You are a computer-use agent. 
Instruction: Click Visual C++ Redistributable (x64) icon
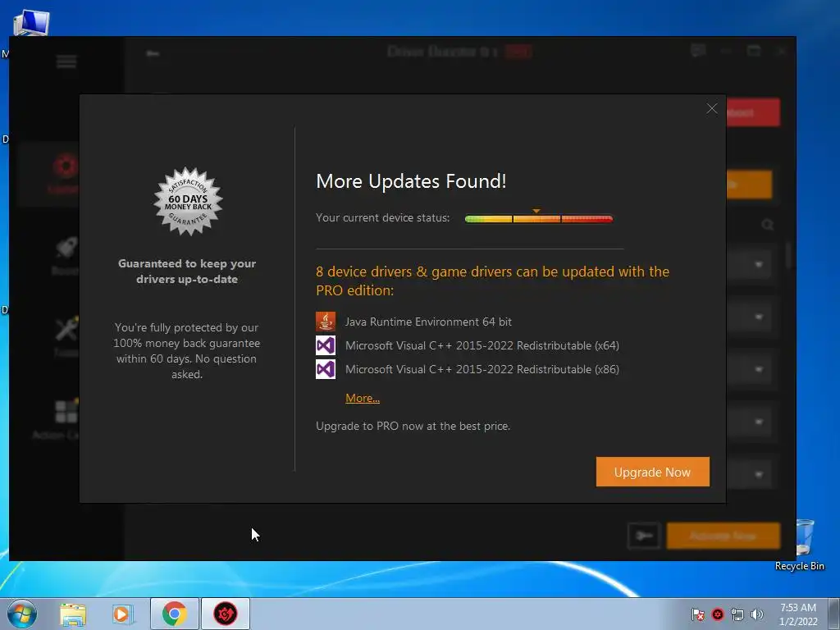coord(325,345)
